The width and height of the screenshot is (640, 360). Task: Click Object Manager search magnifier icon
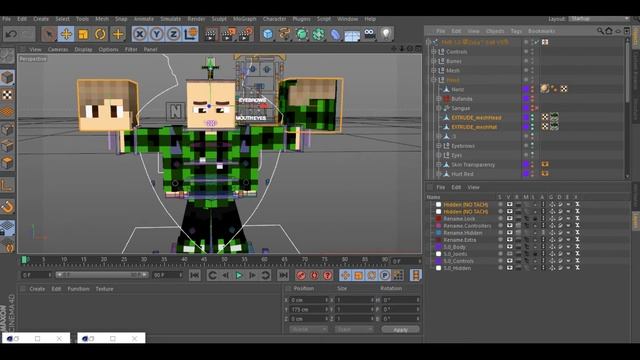click(x=600, y=31)
